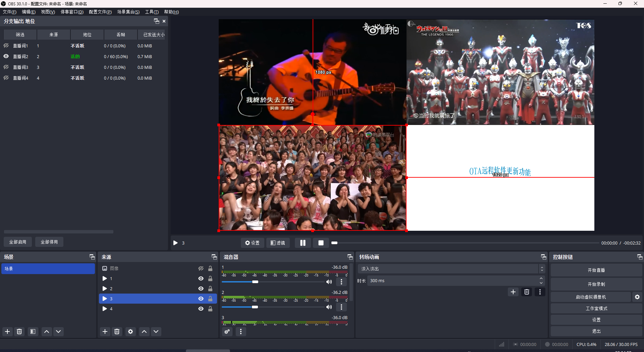Open advanced audio properties gear icon
This screenshot has height=352, width=644.
pos(227,332)
